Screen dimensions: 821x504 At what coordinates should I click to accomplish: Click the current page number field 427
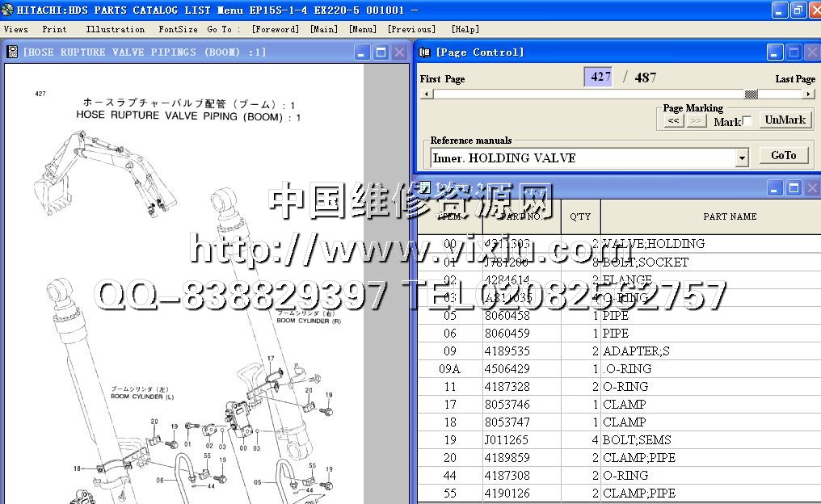click(x=599, y=78)
